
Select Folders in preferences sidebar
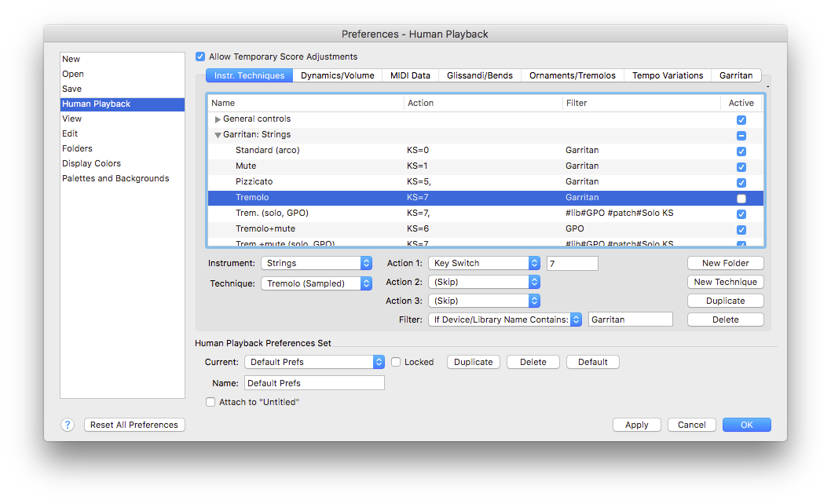tap(123, 148)
